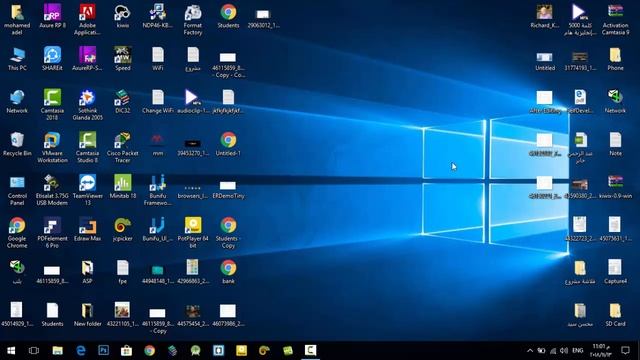Select the ASP folder icon
This screenshot has height=360, width=640.
pos(87,272)
